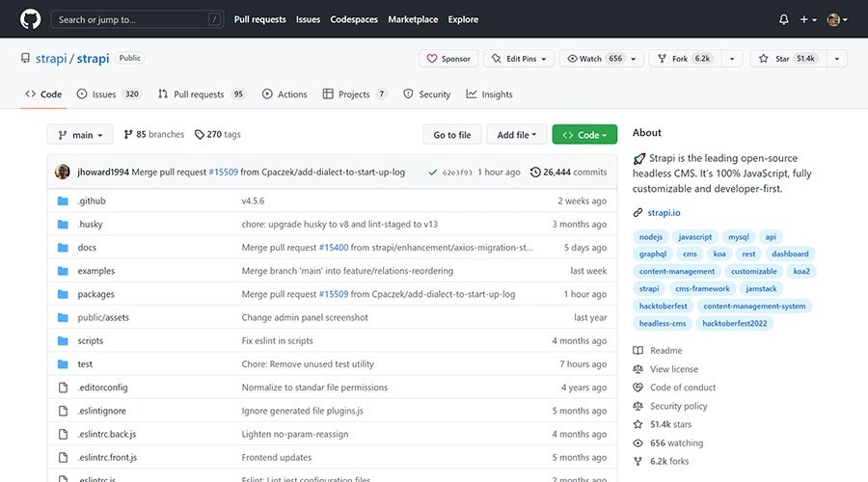Click the hacktoberfest2022 topic tag
868x482 pixels.
pos(735,323)
